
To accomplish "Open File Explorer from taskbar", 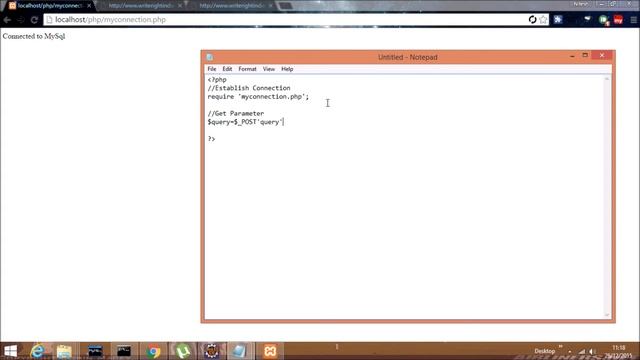I will click(x=64, y=351).
